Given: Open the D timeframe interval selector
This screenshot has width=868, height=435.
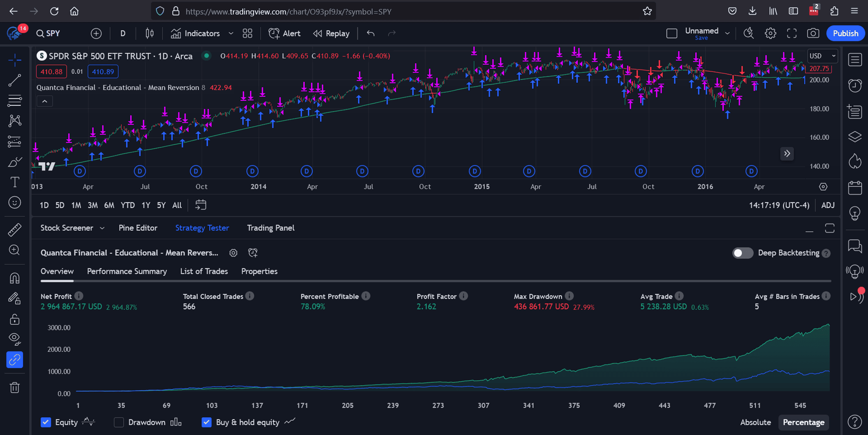Looking at the screenshot, I should pyautogui.click(x=123, y=33).
